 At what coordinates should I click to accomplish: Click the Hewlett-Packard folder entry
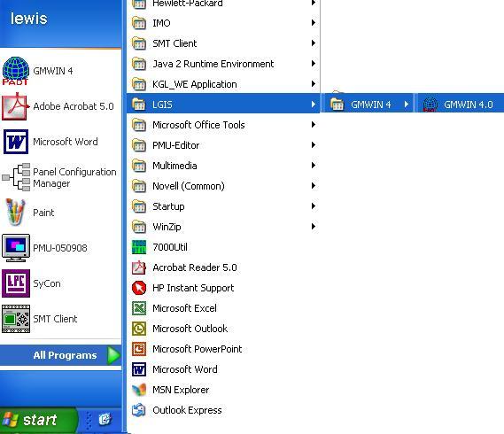pos(223,4)
